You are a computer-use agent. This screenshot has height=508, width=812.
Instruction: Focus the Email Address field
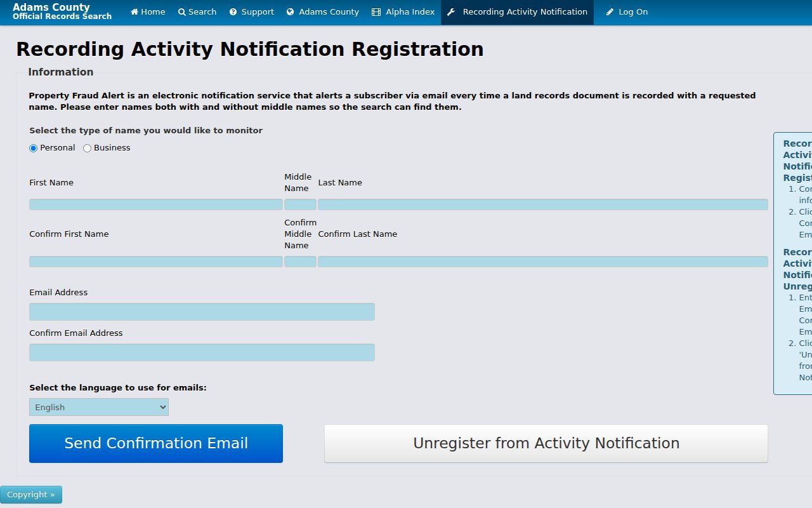point(202,312)
